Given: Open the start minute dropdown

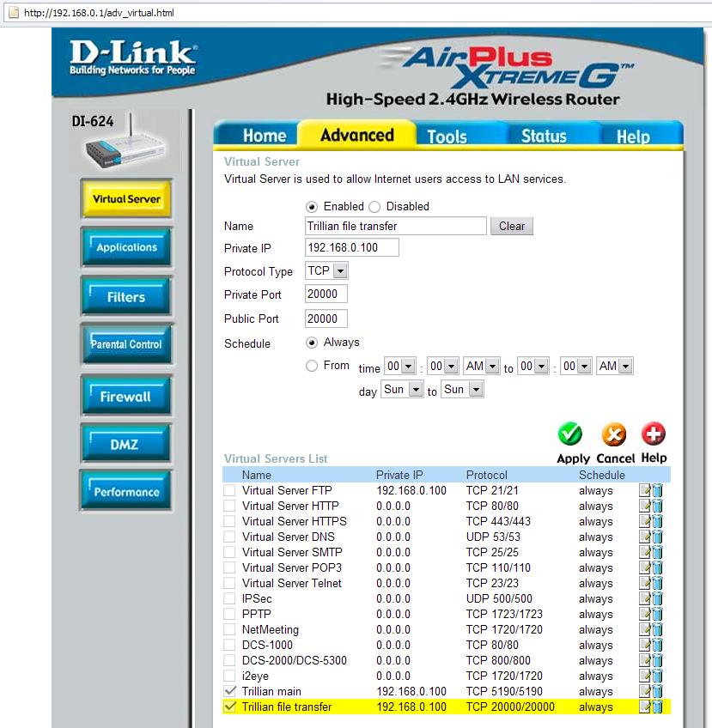Looking at the screenshot, I should (443, 367).
